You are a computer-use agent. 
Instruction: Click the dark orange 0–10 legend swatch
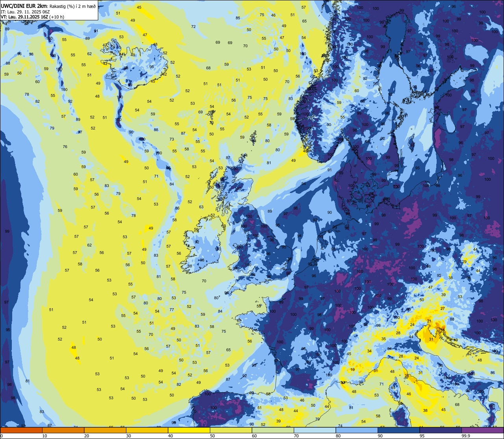[21, 430]
